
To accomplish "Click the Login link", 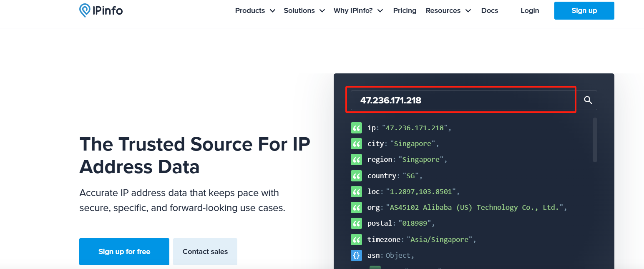I will 530,11.
